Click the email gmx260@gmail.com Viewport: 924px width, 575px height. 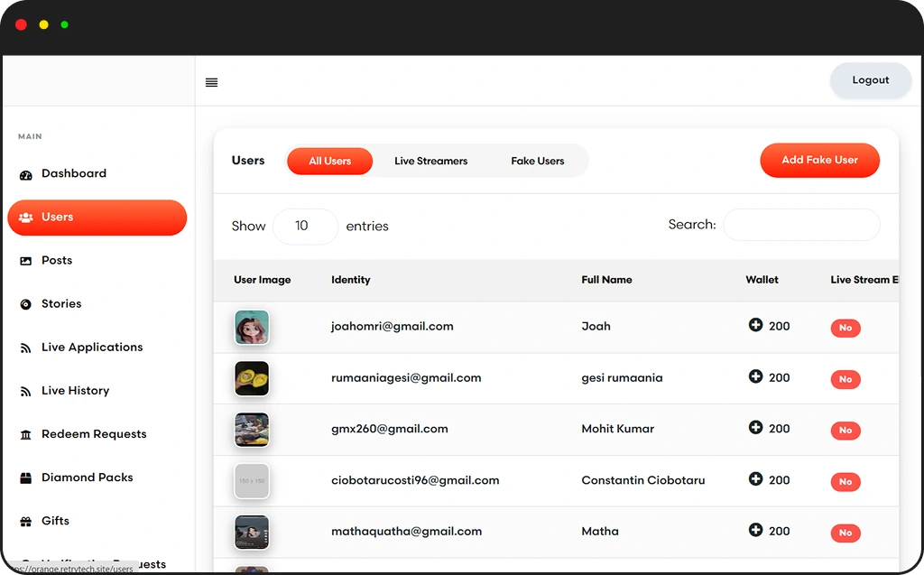coord(390,430)
